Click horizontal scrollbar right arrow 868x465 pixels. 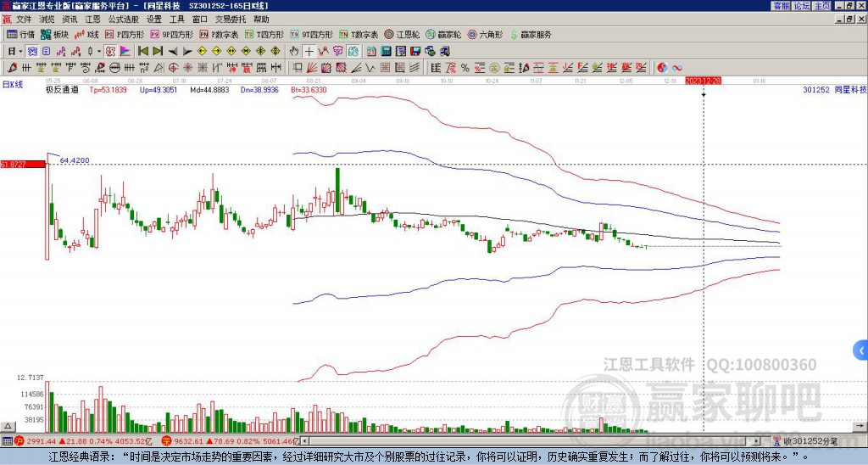point(757,441)
